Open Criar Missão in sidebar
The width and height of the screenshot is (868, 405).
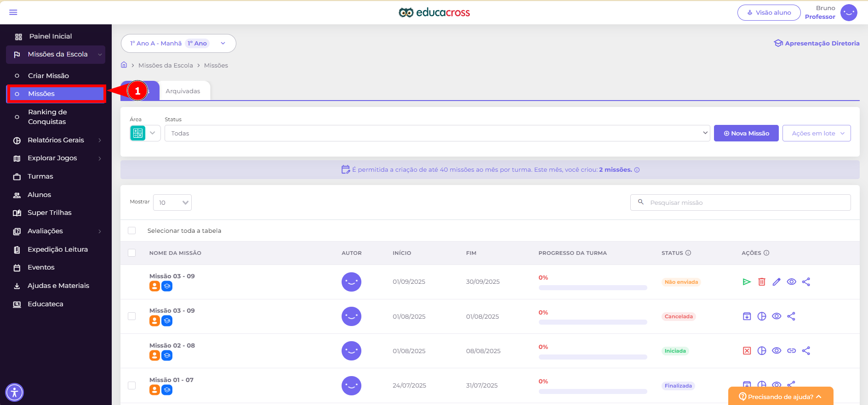pos(48,76)
